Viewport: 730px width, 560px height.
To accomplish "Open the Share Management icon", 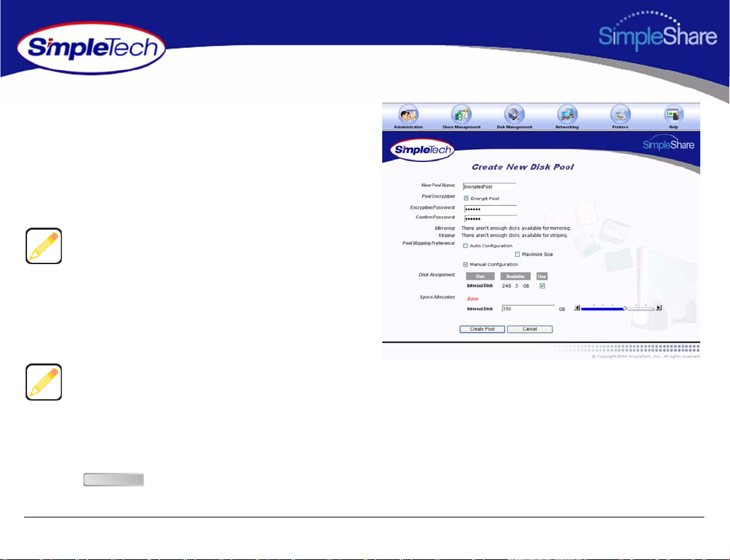I will tap(461, 115).
